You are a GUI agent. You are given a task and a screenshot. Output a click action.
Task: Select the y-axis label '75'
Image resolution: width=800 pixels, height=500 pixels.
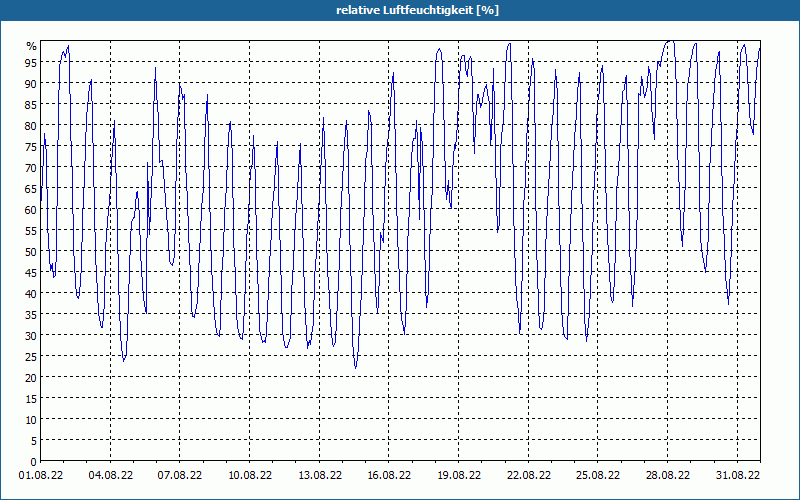[x=31, y=147]
